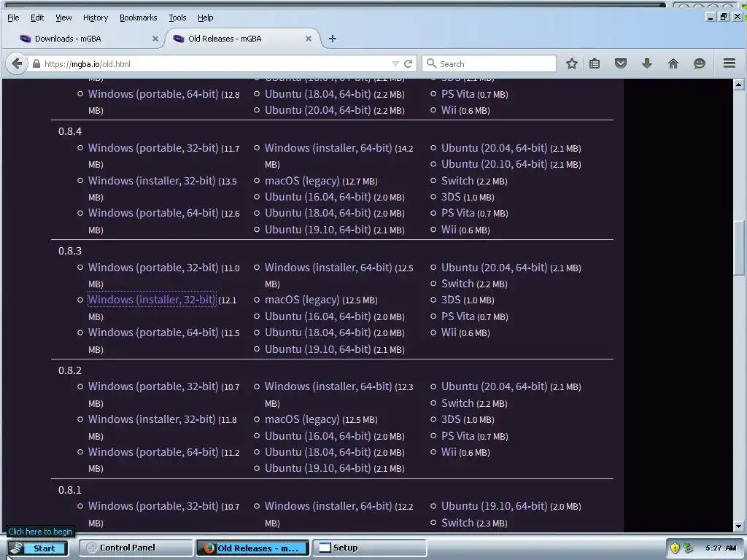Download 0.8.2 Windows portable 32-bit
Viewport: 747px width, 560px height.
[153, 386]
